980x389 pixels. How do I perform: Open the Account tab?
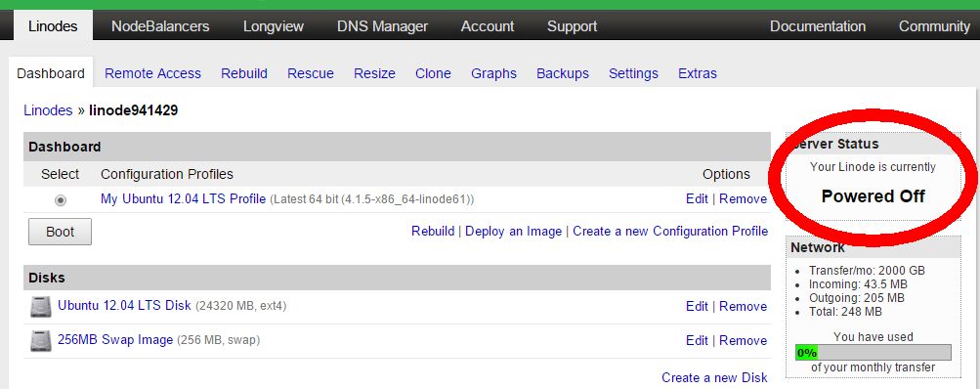pyautogui.click(x=488, y=26)
